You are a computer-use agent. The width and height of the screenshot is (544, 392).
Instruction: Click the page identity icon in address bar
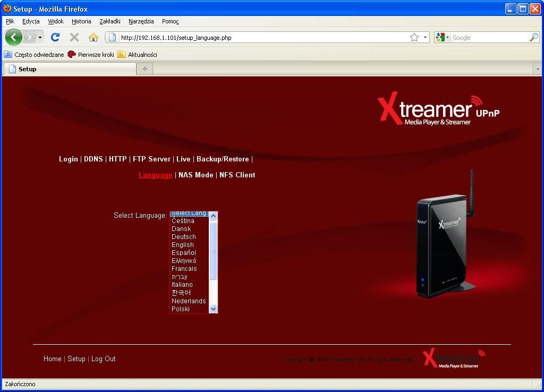(x=112, y=38)
